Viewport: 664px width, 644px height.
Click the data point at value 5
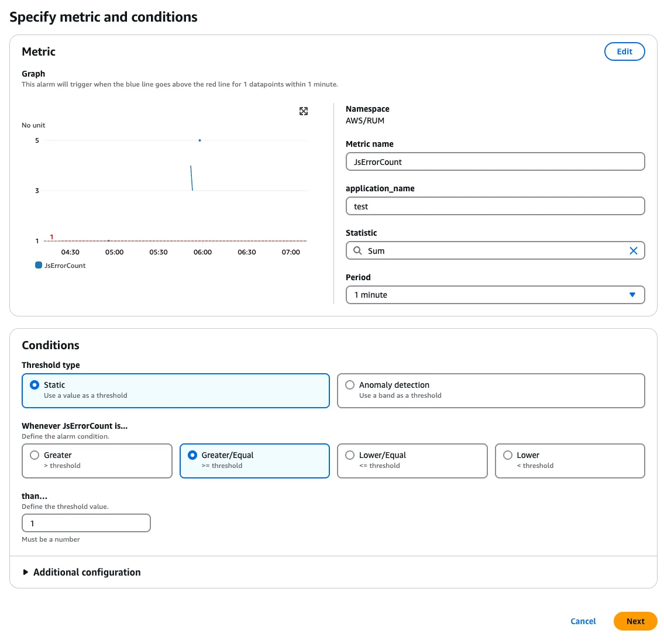[200, 140]
